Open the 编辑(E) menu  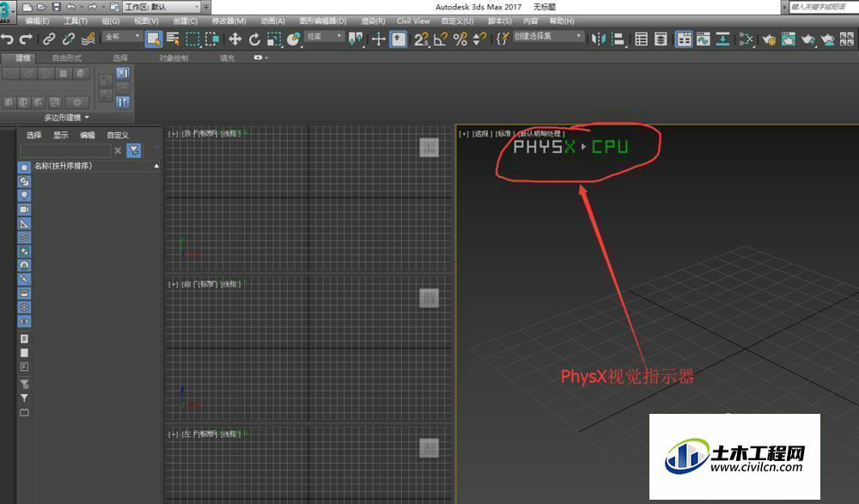pos(37,21)
